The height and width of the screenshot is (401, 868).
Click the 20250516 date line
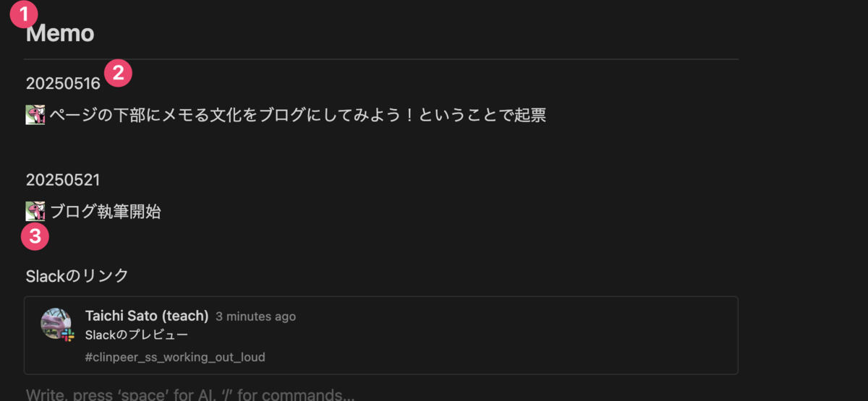click(63, 84)
